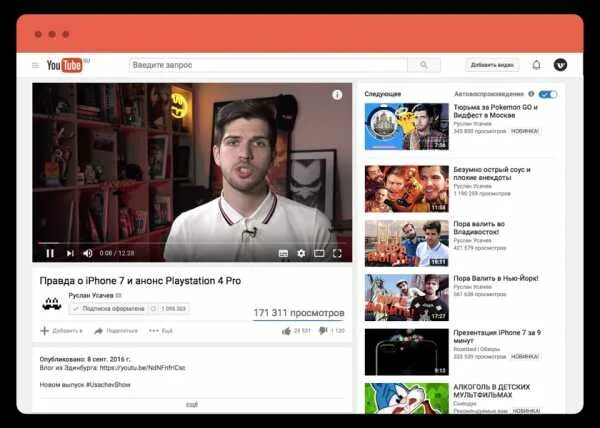Toggle the Автовоспроизведение autoplay switch
This screenshot has height=428, width=600.
click(x=548, y=94)
